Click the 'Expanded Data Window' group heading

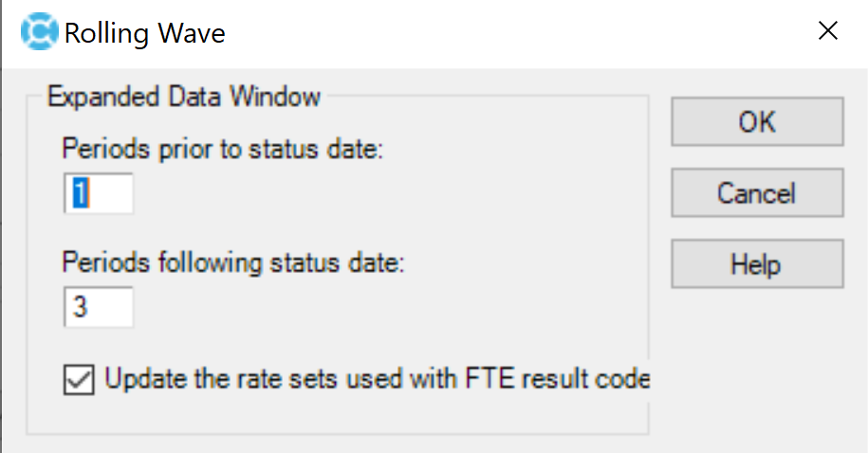[184, 97]
